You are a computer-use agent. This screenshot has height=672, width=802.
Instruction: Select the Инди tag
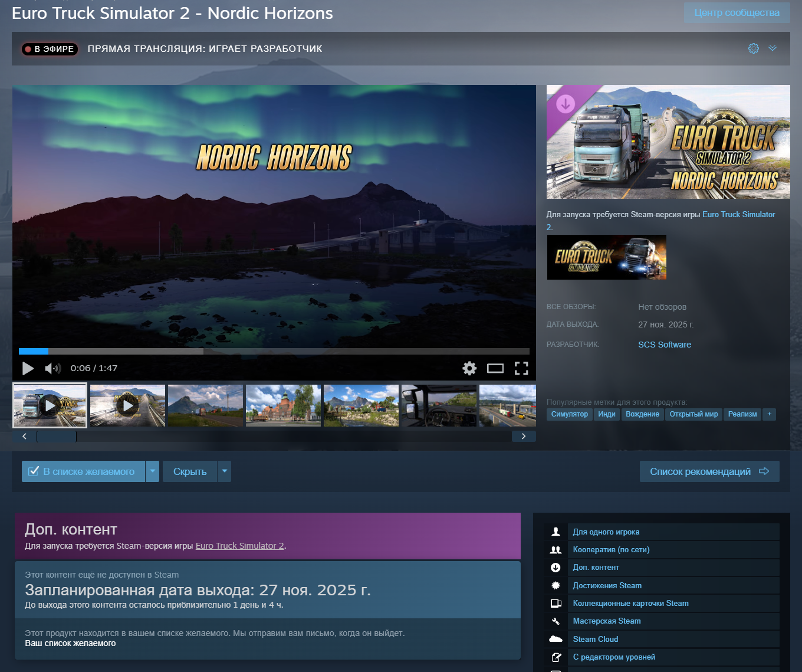point(607,414)
